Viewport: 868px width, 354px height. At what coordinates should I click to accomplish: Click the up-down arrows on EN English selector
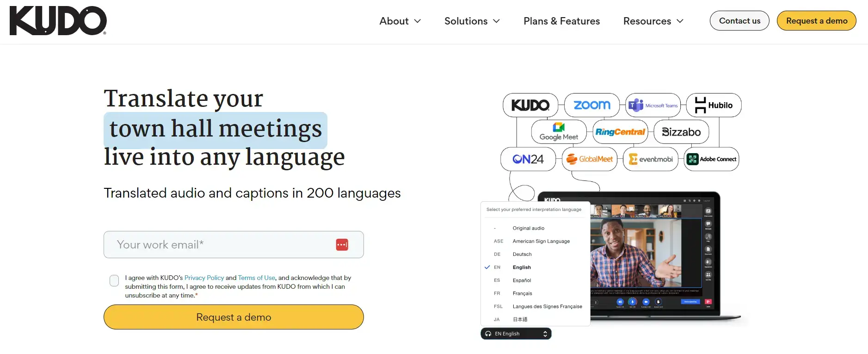[x=545, y=334]
